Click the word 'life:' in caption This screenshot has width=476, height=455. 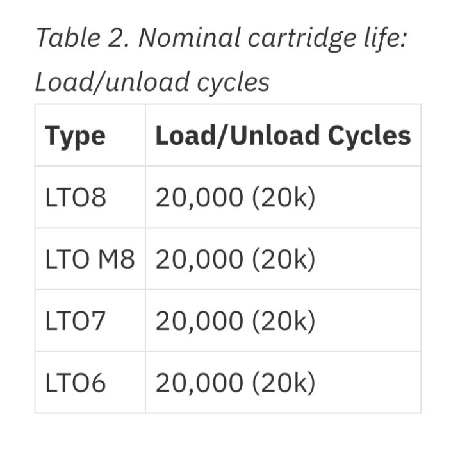pos(386,38)
